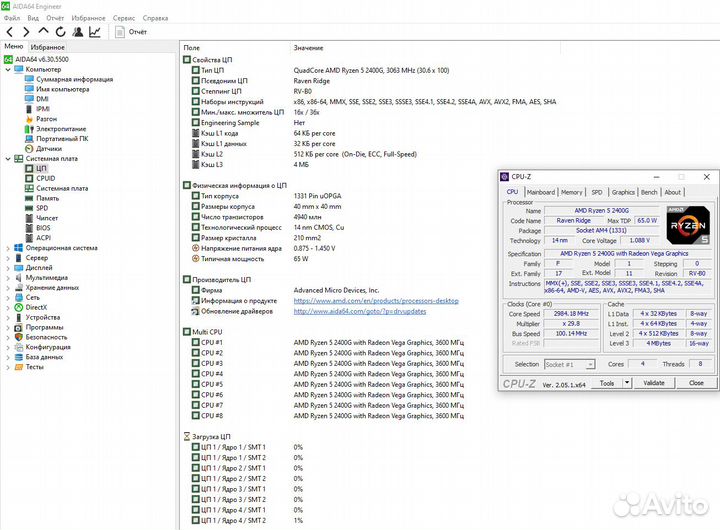The height and width of the screenshot is (530, 720).
Task: Open the Сервис menu
Action: click(x=124, y=18)
